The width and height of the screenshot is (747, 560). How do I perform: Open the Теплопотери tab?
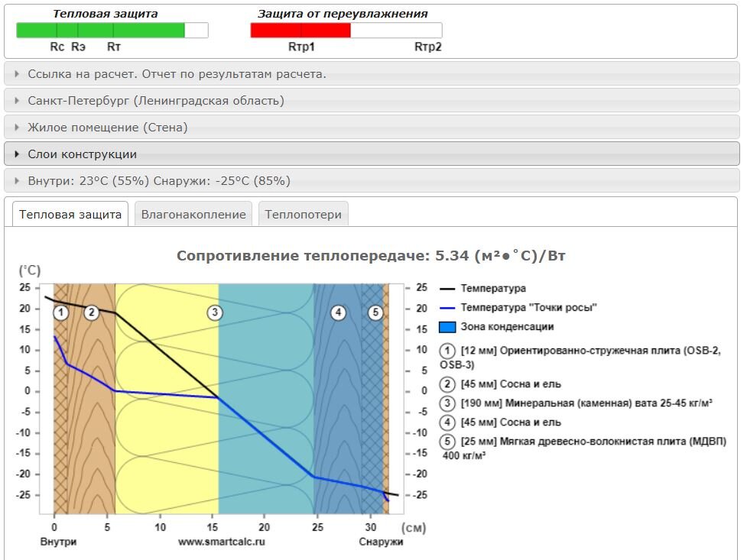coord(304,214)
